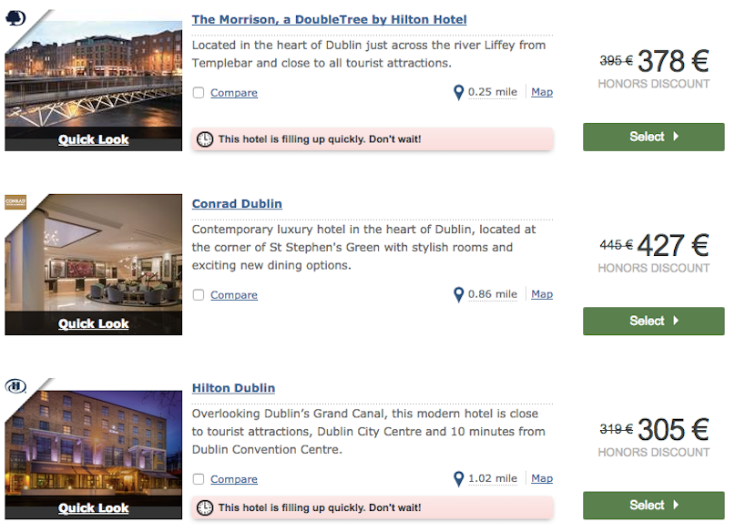Click the Conrad brand logo icon
The height and width of the screenshot is (532, 756).
tap(16, 201)
